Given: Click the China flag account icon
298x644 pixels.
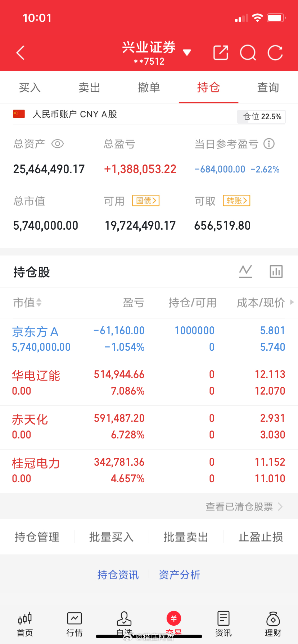Looking at the screenshot, I should click(19, 114).
